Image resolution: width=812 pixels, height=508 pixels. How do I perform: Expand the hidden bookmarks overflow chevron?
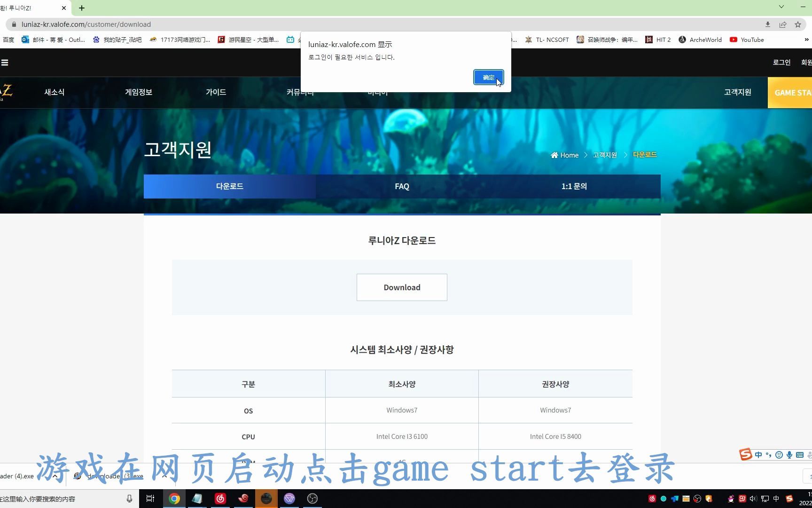click(x=807, y=40)
